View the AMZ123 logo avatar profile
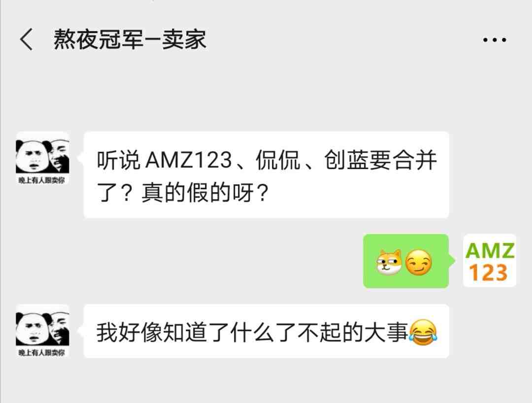Viewport: 532px width, 403px height. coord(490,261)
